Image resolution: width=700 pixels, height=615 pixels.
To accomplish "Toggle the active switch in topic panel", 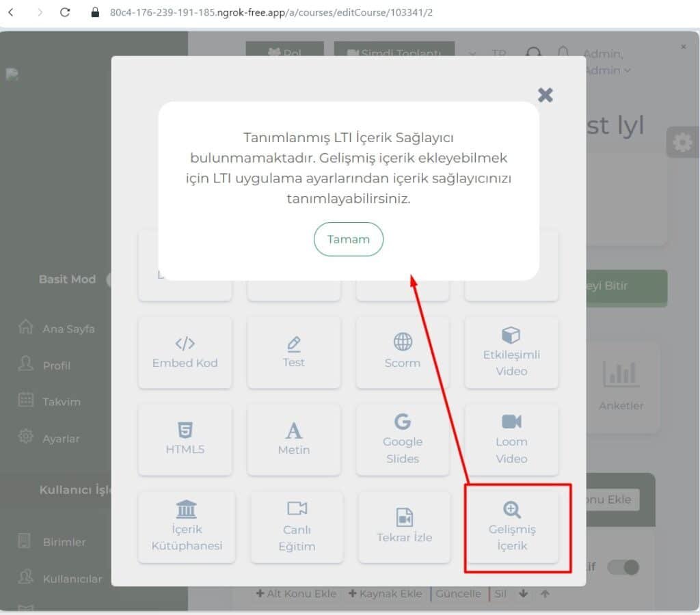I will (623, 567).
